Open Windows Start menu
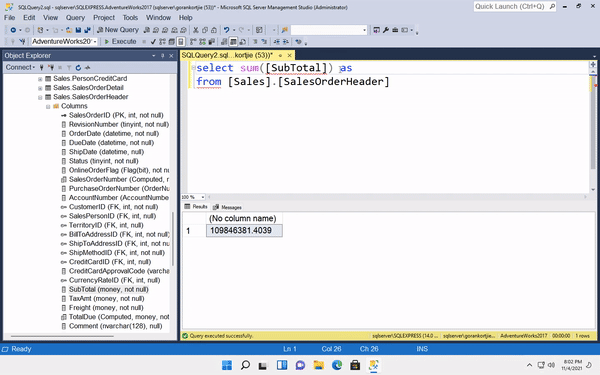 [227, 365]
